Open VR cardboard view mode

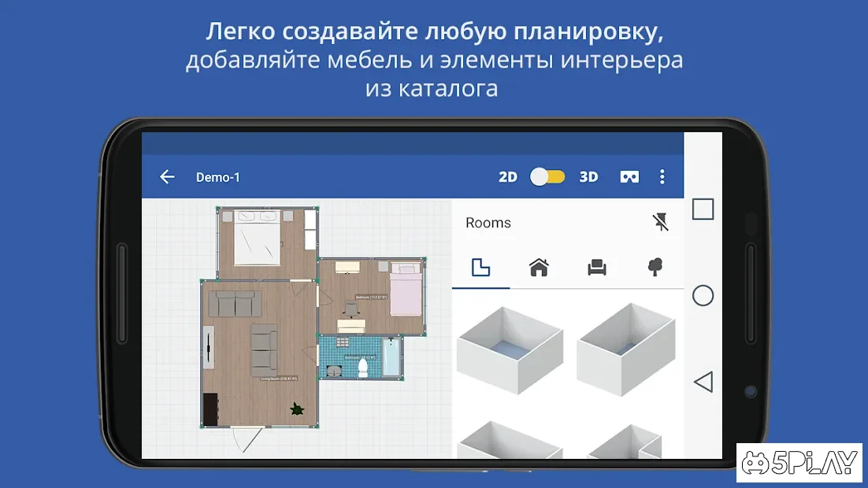pyautogui.click(x=629, y=177)
